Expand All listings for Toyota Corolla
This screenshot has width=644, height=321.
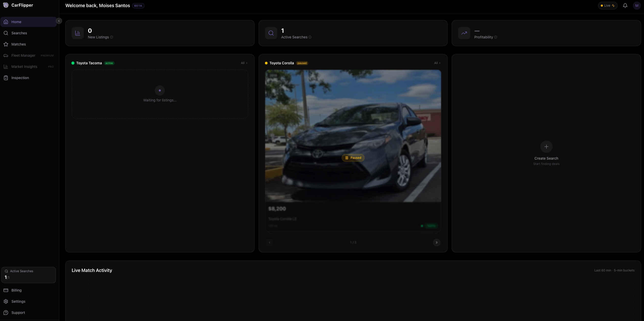(437, 63)
